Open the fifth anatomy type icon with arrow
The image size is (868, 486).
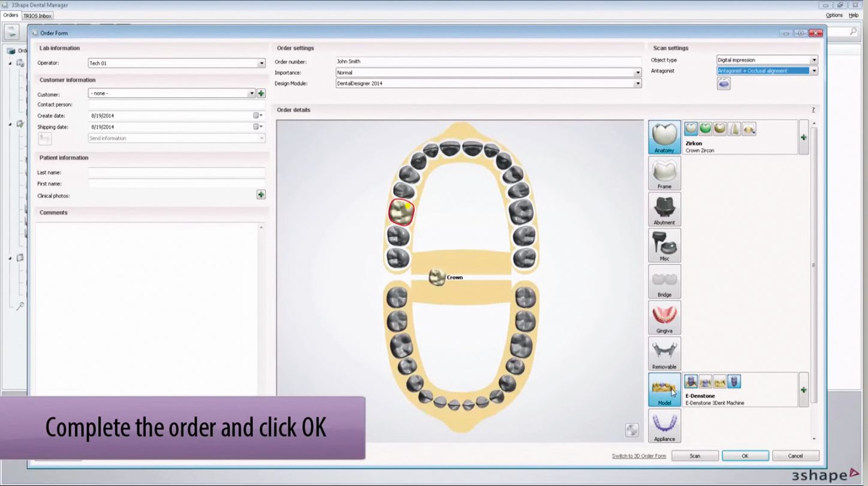749,128
